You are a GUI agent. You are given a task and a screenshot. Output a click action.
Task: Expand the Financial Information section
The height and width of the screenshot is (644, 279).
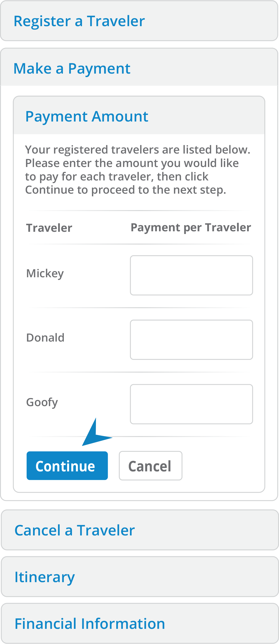[x=140, y=623]
